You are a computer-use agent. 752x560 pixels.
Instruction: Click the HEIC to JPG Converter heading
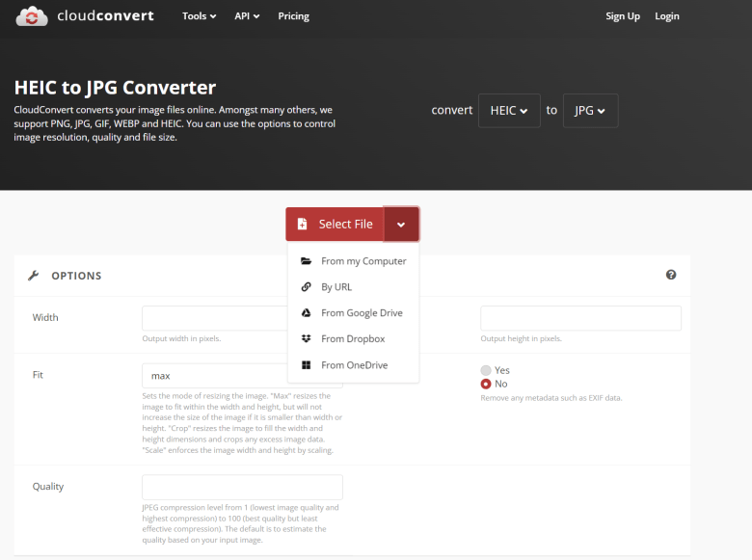coord(115,88)
